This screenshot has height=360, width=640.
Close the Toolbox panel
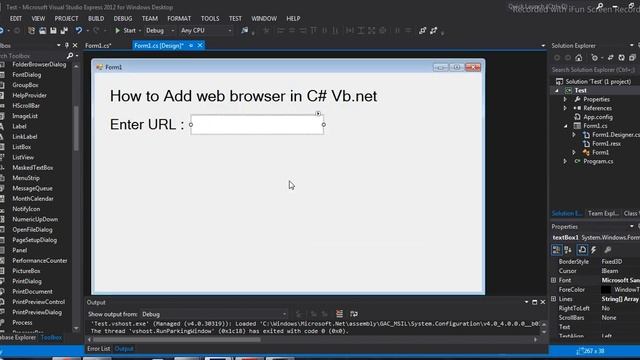pos(75,45)
